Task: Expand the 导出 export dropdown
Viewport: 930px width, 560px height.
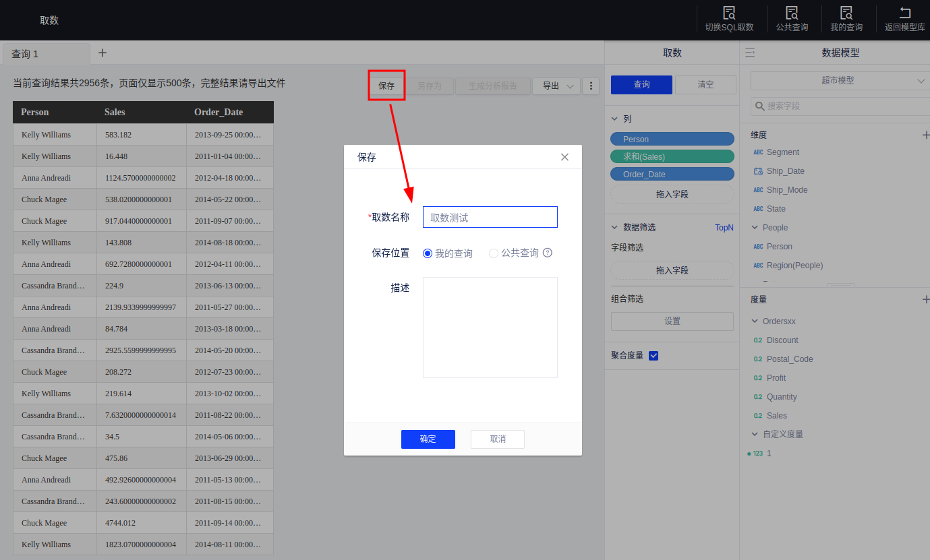Action: click(556, 86)
